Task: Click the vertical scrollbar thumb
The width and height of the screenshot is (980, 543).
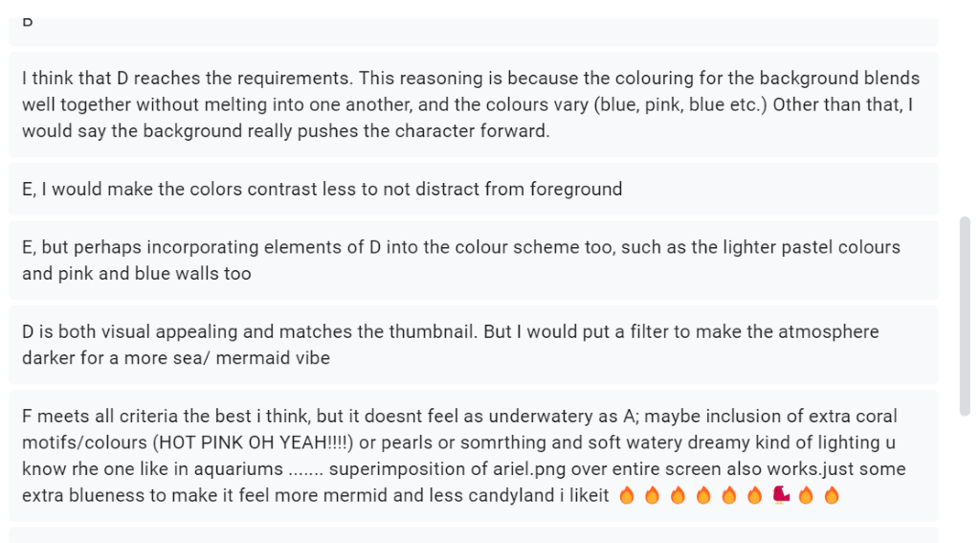Action: (965, 316)
